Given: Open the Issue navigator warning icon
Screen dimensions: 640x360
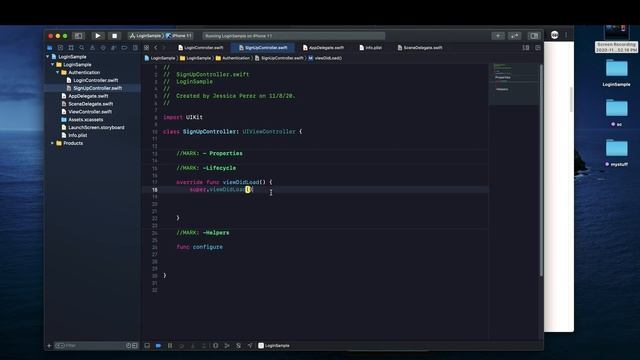Looking at the screenshot, I should coord(92,48).
